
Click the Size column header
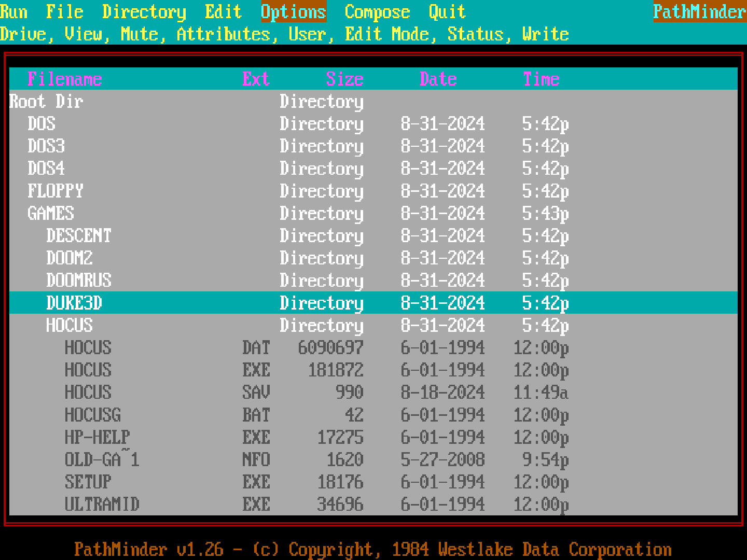[x=345, y=79]
